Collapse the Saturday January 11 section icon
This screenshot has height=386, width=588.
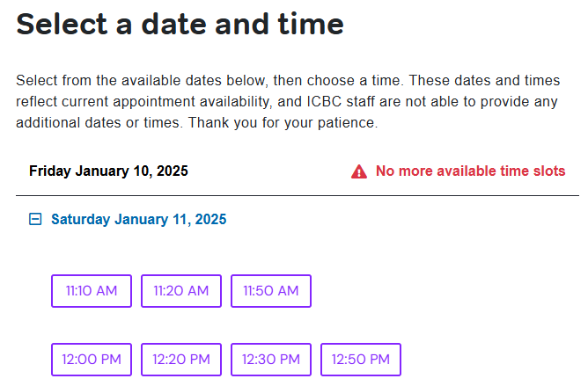click(35, 220)
